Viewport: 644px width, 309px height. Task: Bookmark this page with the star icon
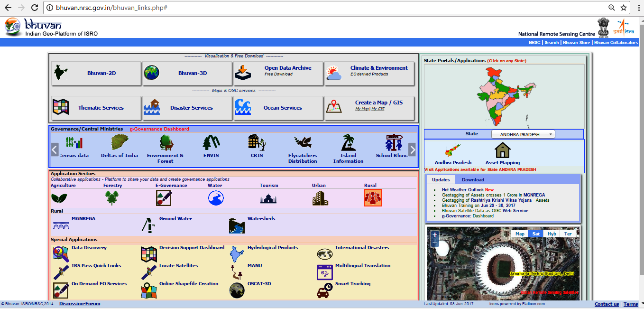coord(624,8)
